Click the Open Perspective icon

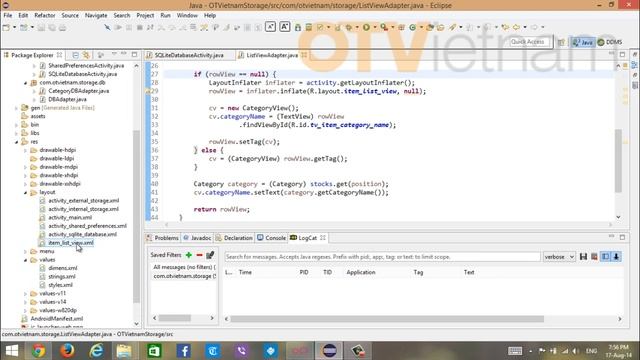(562, 42)
